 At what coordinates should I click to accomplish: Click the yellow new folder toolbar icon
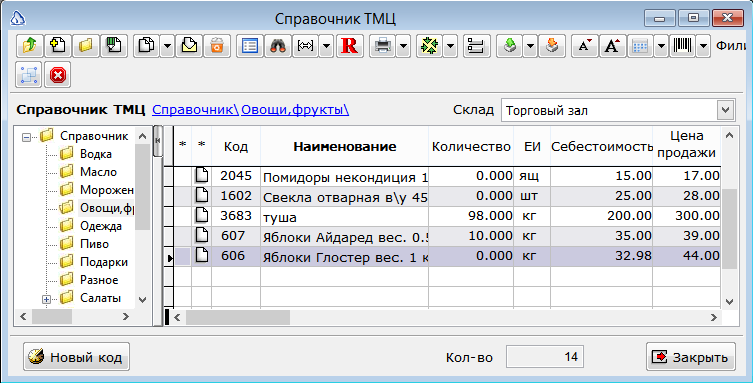point(85,46)
